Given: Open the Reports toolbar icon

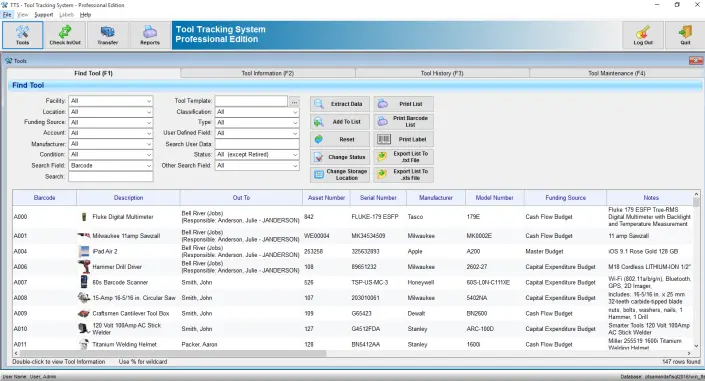Looking at the screenshot, I should click(x=150, y=35).
